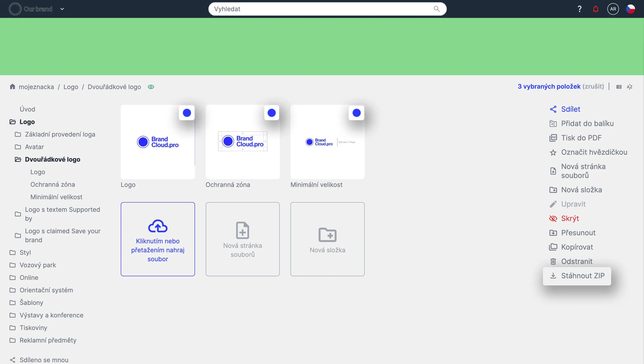Screen dimensions: 644x364
Task: Click the Czech flag language icon
Action: click(x=630, y=9)
